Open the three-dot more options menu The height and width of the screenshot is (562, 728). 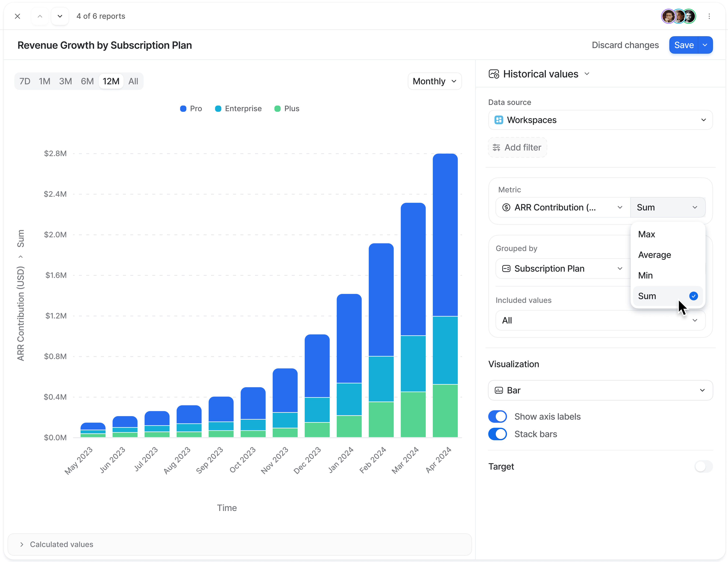[x=709, y=16]
